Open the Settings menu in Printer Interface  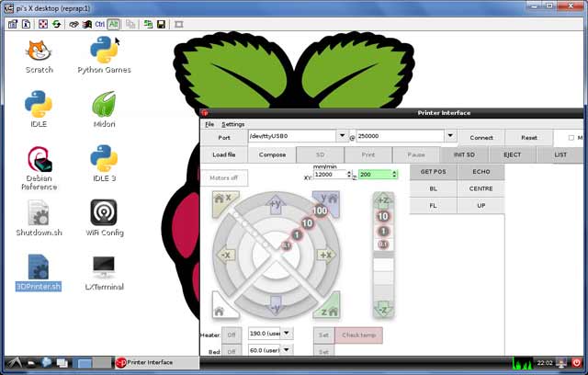232,124
